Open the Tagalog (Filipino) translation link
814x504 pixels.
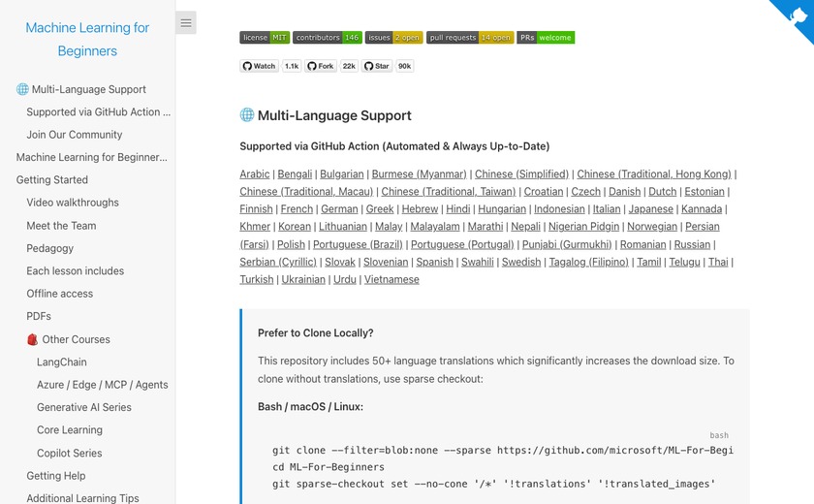point(589,262)
